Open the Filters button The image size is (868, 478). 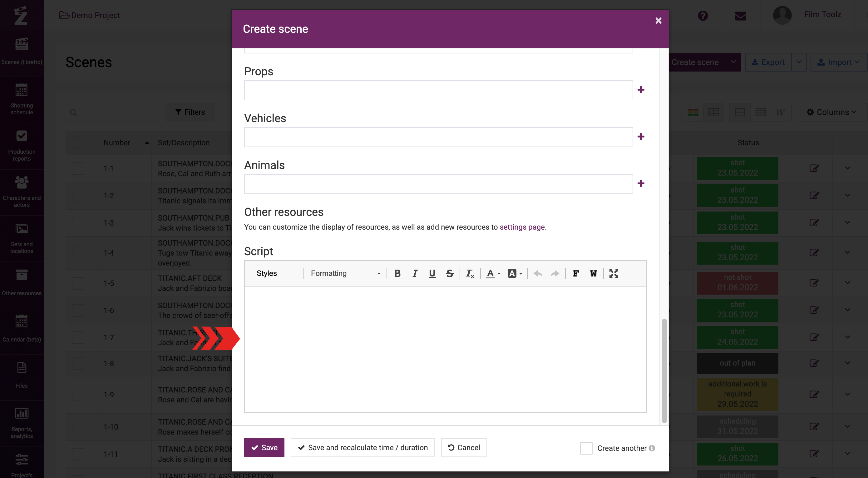tap(190, 112)
